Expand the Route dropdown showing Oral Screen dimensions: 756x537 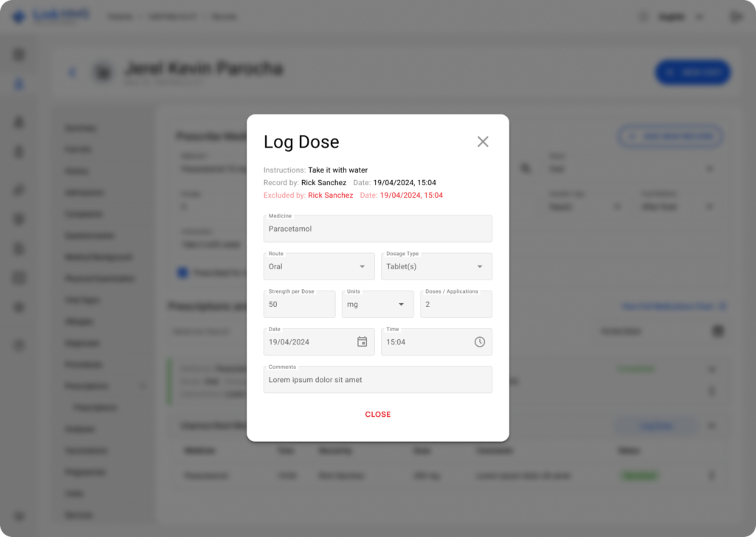[319, 266]
